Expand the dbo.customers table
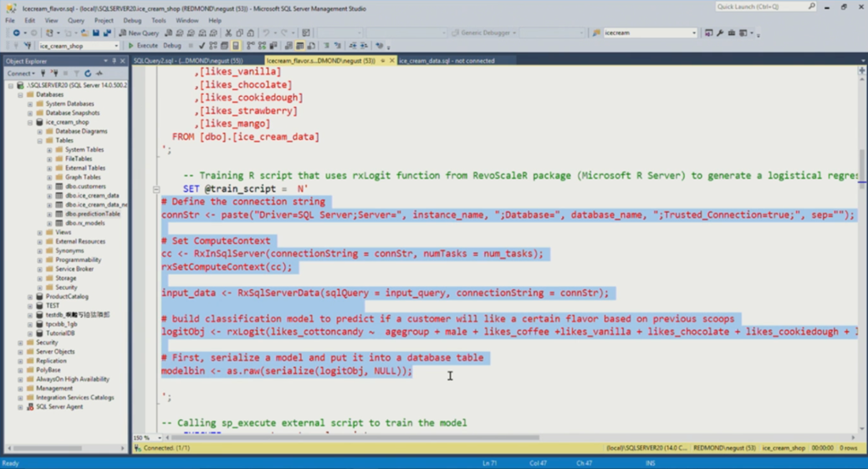868x469 pixels. (49, 187)
